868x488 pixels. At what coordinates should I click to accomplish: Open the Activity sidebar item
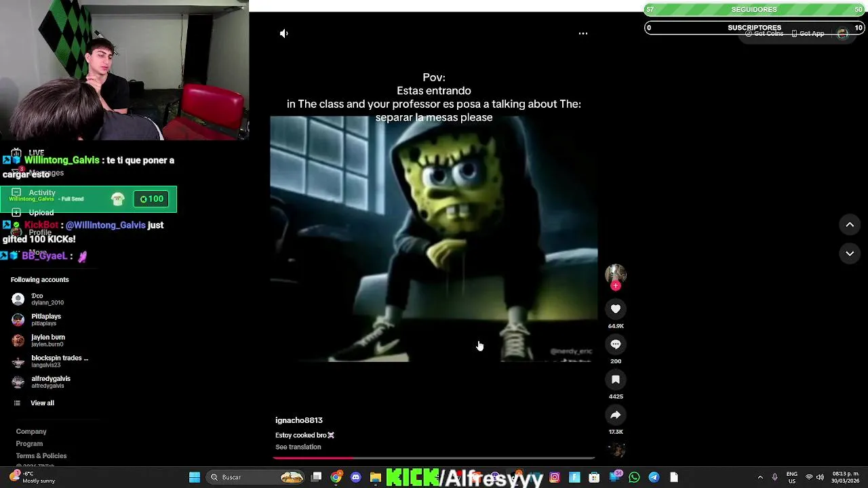click(34, 192)
